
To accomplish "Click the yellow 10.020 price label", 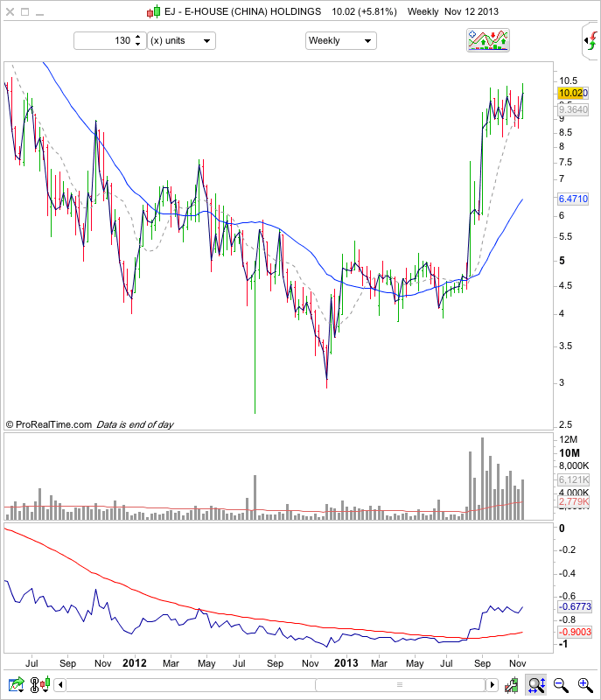I will (573, 93).
